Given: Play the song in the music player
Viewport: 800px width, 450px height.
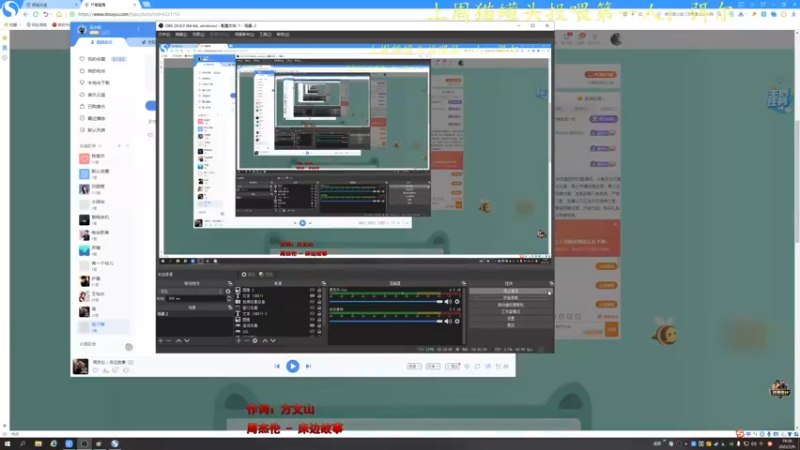Looking at the screenshot, I should click(292, 366).
